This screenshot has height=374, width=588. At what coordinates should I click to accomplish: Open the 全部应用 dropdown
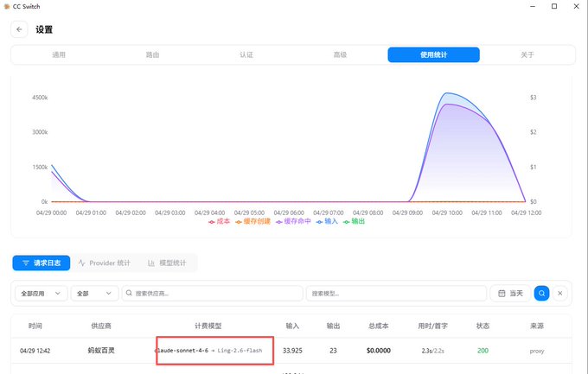42,294
